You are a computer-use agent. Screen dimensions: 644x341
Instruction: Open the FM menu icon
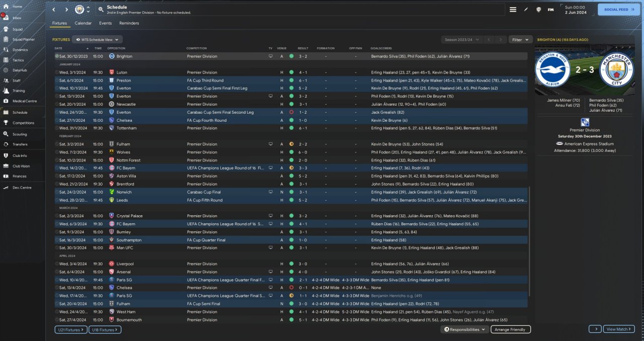point(550,10)
